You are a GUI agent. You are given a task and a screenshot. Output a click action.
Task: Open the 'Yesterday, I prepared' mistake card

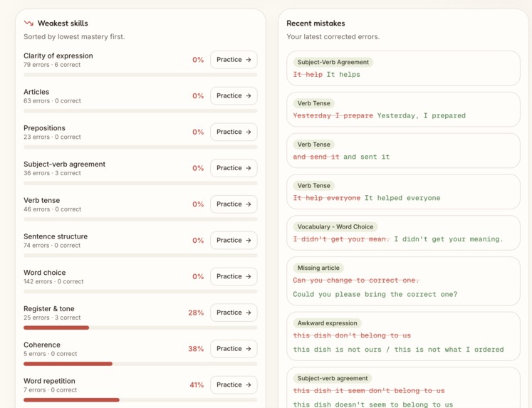click(x=403, y=110)
